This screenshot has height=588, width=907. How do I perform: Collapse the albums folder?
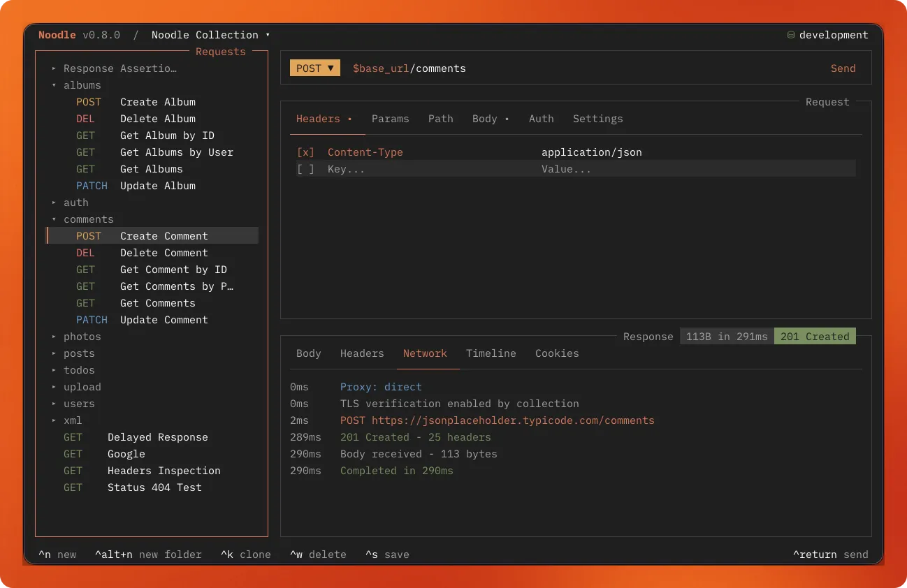click(x=76, y=85)
